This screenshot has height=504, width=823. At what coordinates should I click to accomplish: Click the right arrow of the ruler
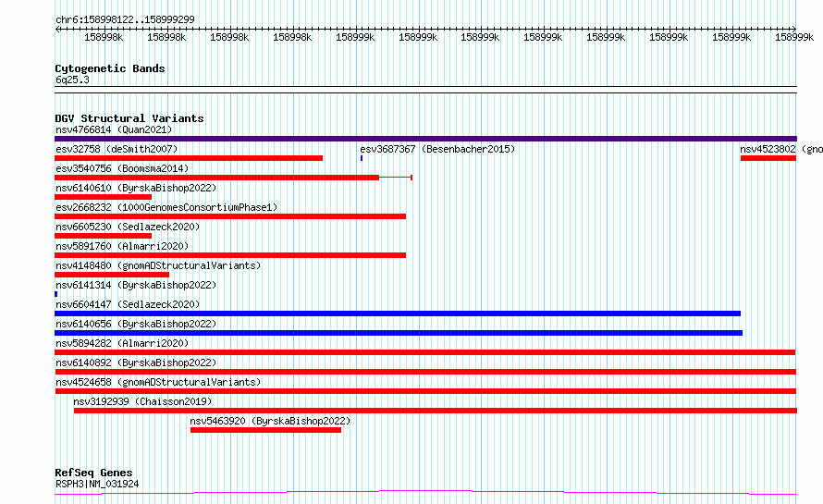coord(793,29)
